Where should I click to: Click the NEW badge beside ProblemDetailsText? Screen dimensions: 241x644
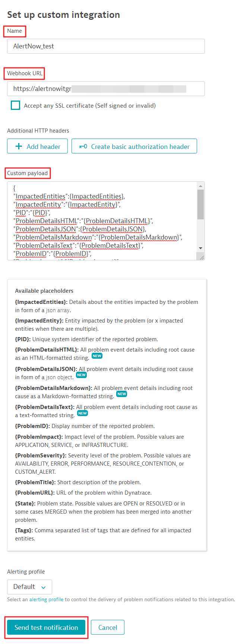[82, 413]
